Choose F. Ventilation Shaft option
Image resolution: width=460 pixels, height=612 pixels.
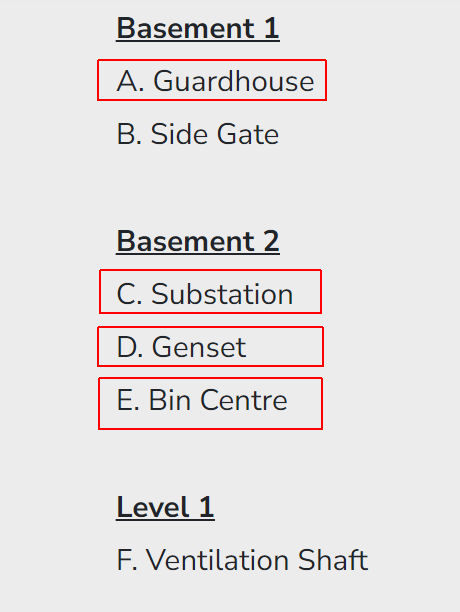(x=242, y=560)
